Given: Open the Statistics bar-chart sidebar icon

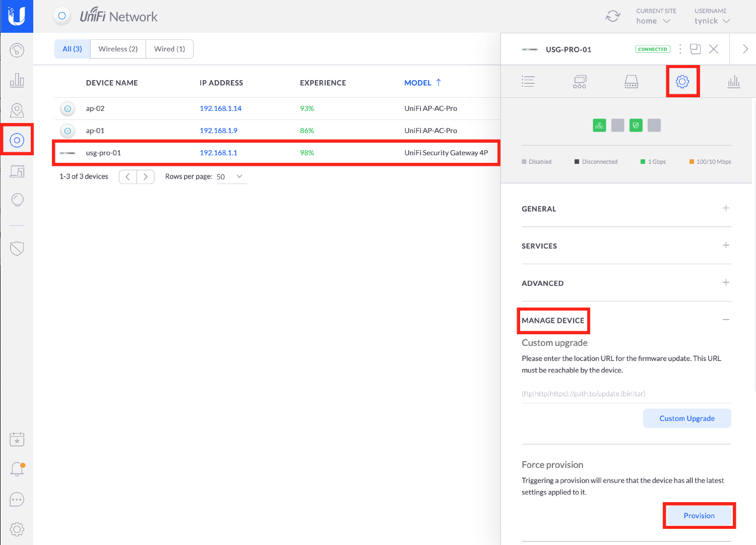Looking at the screenshot, I should point(17,80).
